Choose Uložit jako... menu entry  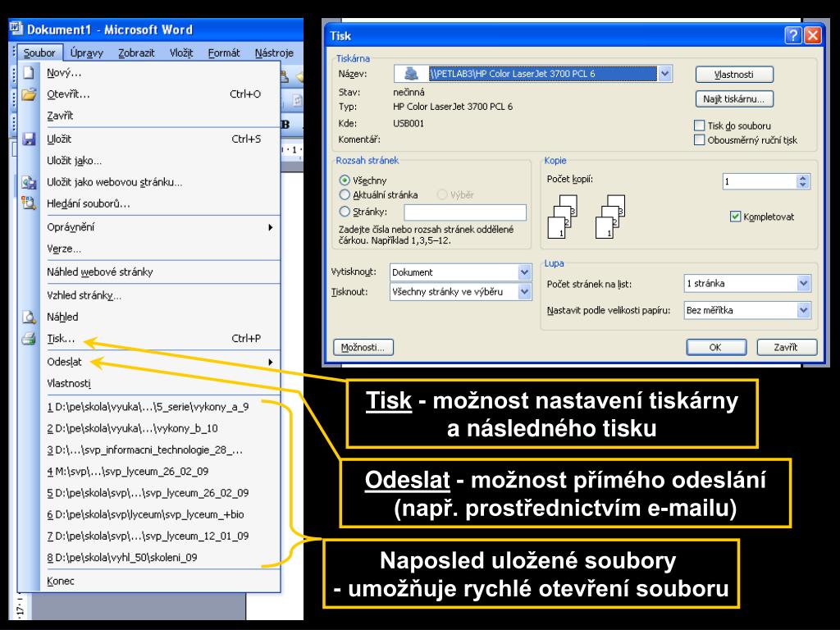150,160
